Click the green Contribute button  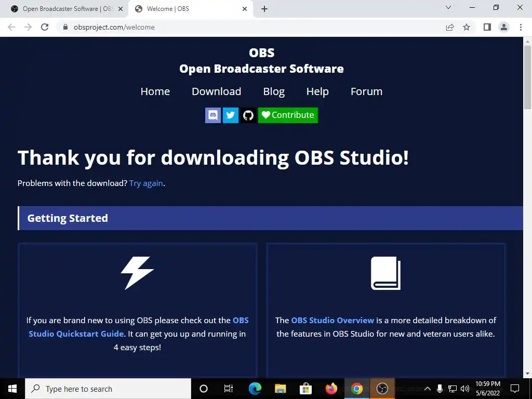pos(288,115)
